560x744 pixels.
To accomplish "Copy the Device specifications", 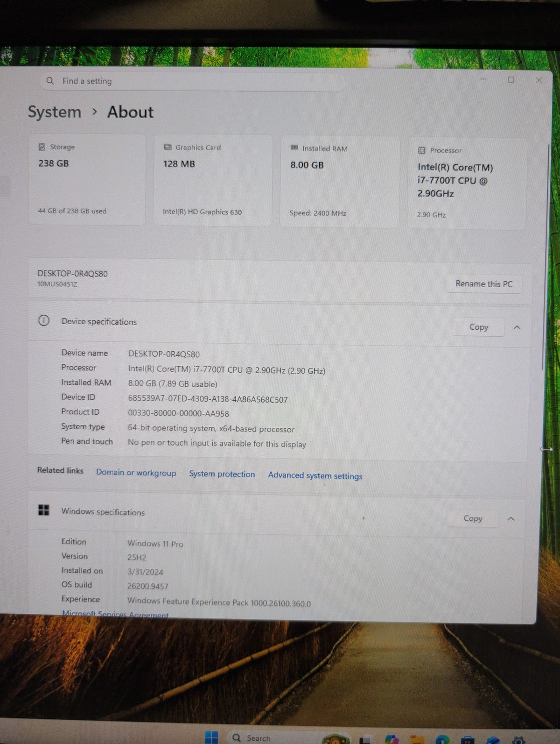I will 479,327.
